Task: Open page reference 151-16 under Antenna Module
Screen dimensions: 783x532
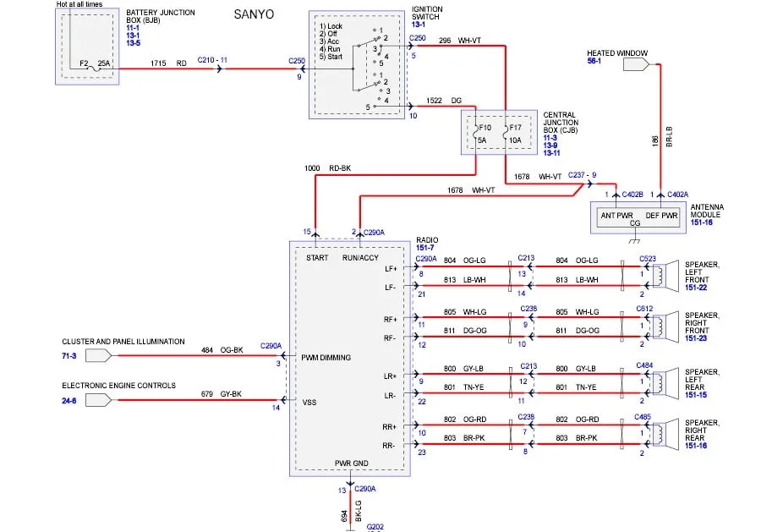Action: [x=702, y=222]
